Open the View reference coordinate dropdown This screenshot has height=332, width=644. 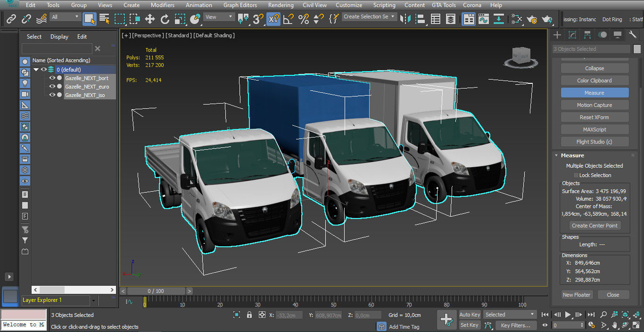coord(219,17)
